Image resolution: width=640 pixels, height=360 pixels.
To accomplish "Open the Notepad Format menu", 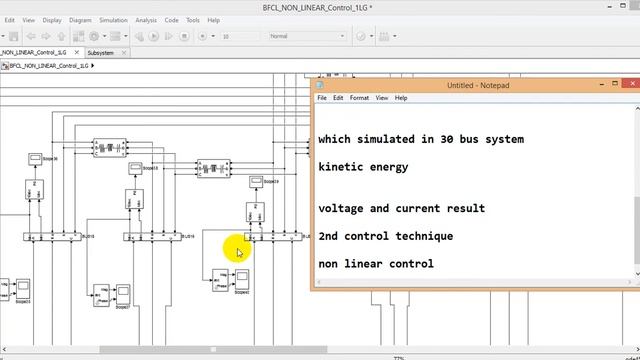I will click(x=359, y=98).
